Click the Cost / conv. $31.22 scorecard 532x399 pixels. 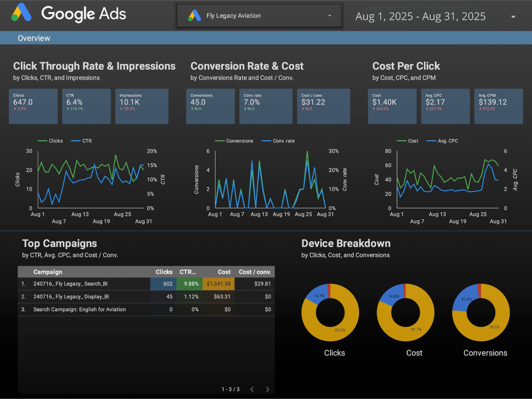[323, 106]
